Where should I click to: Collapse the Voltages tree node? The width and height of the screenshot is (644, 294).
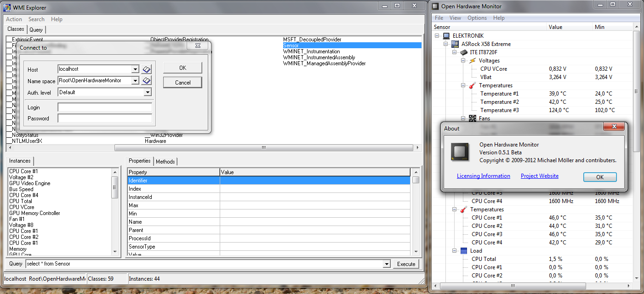(x=463, y=61)
